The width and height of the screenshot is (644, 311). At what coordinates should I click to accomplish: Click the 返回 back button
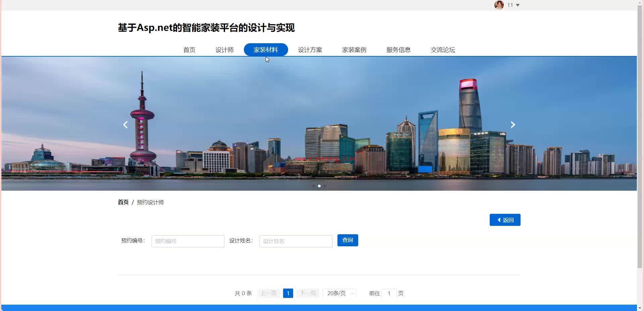coord(505,220)
